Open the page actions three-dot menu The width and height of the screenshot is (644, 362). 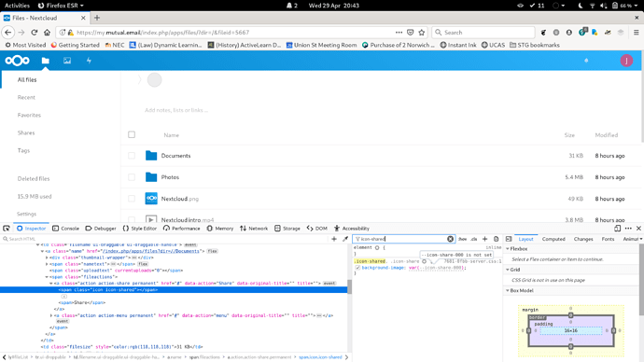(x=399, y=33)
